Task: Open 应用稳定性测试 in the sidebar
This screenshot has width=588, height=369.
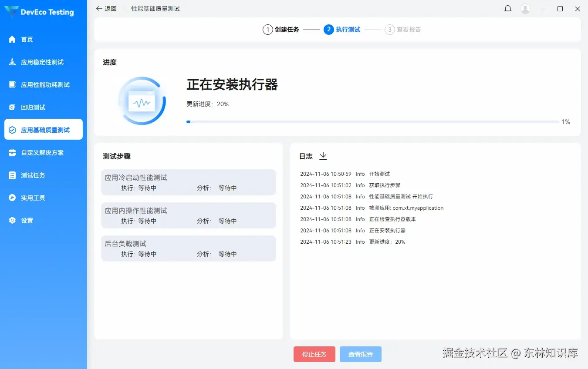Action: click(x=44, y=62)
